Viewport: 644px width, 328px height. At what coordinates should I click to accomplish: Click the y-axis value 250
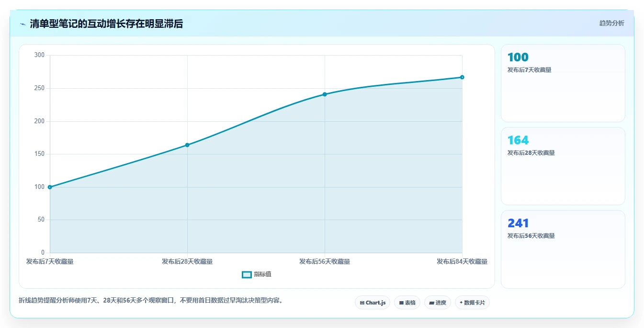coord(40,88)
